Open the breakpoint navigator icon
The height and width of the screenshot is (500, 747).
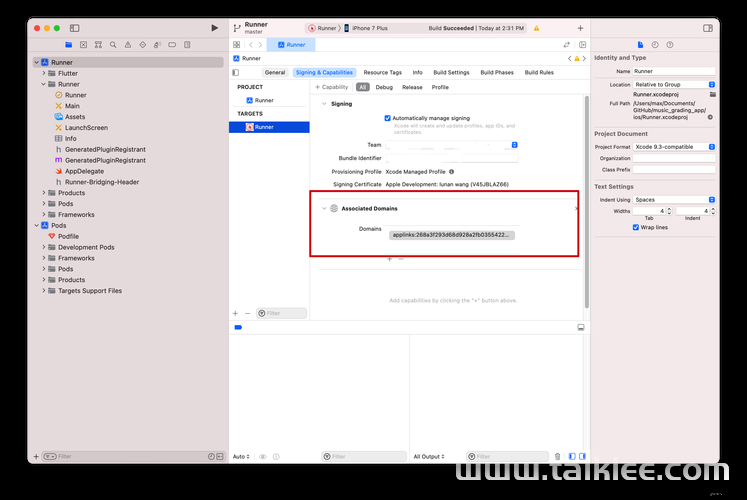[x=172, y=45]
